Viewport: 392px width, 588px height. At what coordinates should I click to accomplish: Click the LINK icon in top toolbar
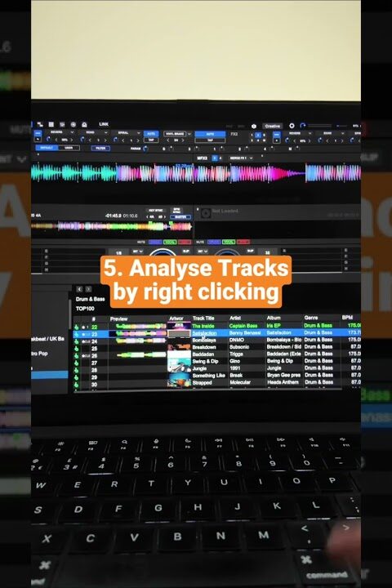[104, 124]
